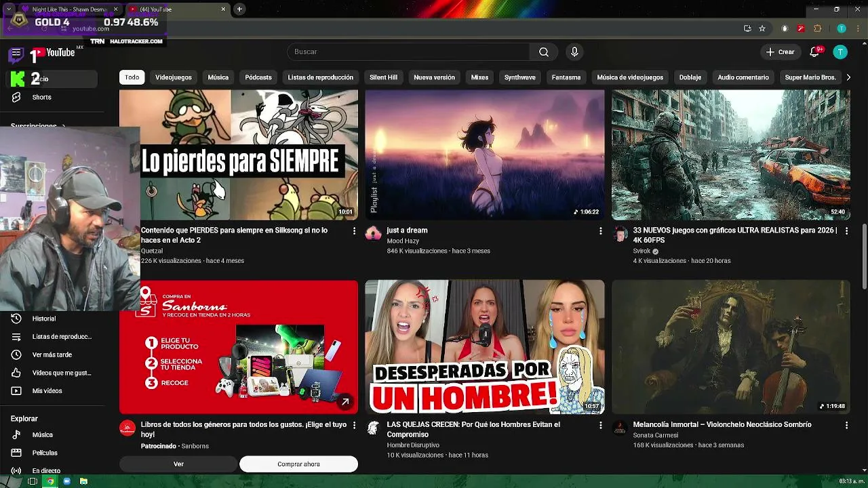Open Mood Hazy channel avatar

(373, 234)
